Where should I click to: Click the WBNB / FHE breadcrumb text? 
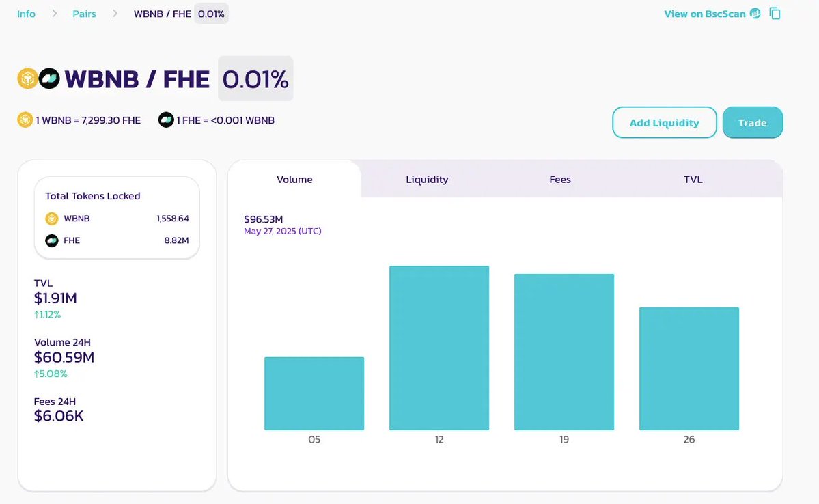[163, 14]
